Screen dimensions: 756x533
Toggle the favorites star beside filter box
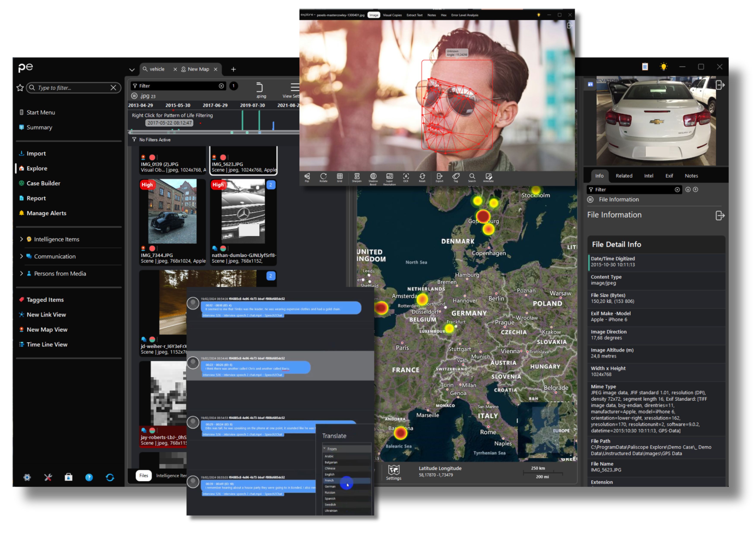point(20,88)
